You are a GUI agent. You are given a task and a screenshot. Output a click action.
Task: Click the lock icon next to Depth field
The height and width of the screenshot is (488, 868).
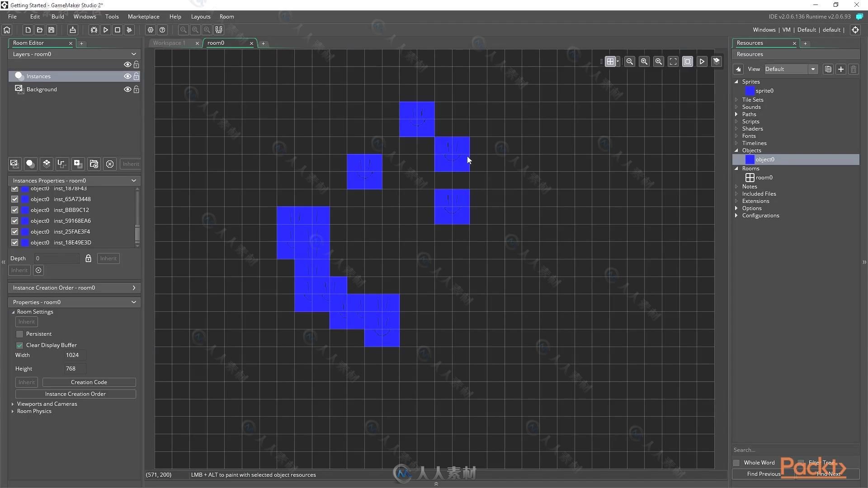(x=89, y=258)
